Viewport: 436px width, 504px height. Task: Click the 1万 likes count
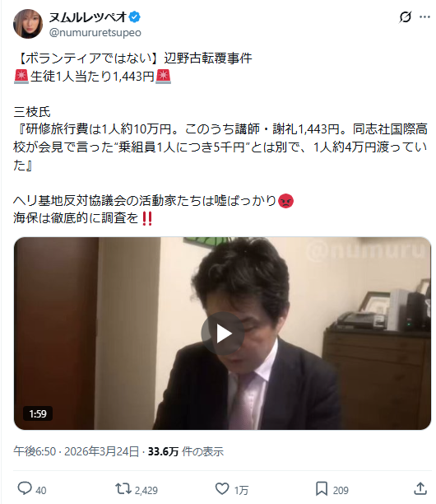click(241, 490)
